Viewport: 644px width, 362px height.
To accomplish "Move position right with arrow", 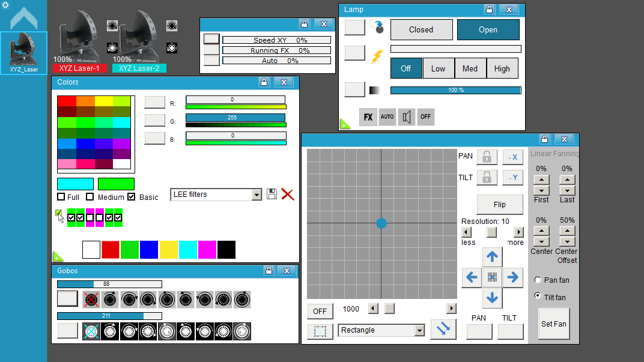I will coord(512,277).
